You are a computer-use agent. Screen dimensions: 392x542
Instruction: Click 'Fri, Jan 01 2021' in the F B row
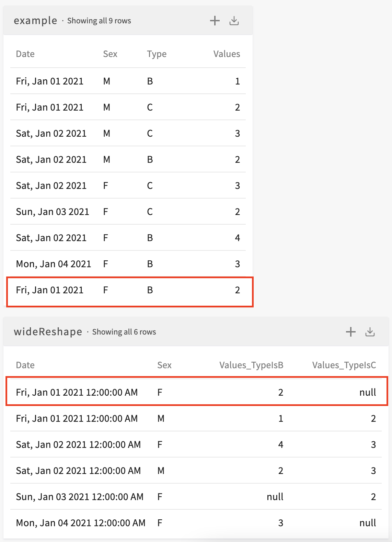click(x=50, y=290)
